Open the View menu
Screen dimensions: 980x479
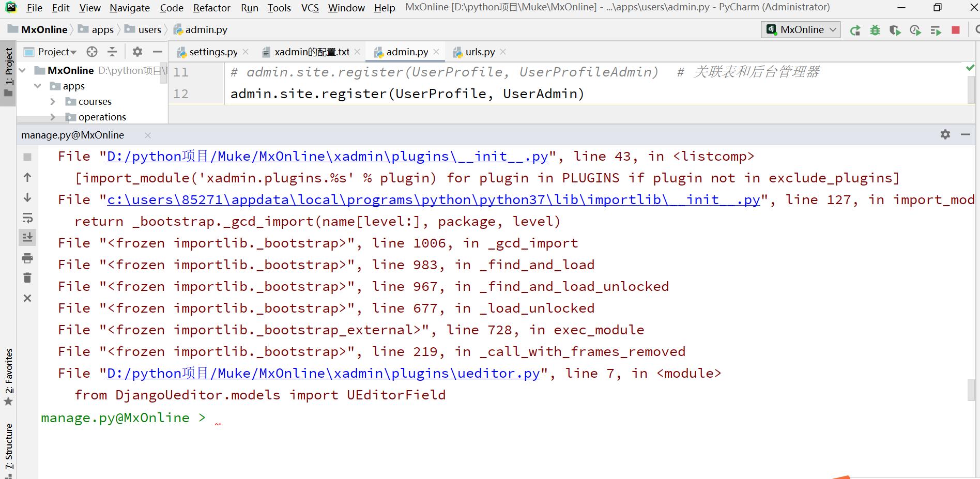tap(90, 8)
